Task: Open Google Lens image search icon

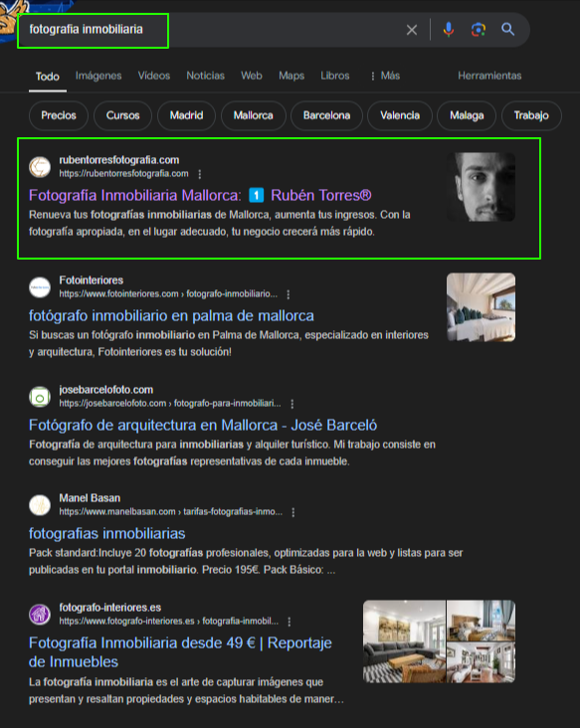Action: [x=479, y=30]
